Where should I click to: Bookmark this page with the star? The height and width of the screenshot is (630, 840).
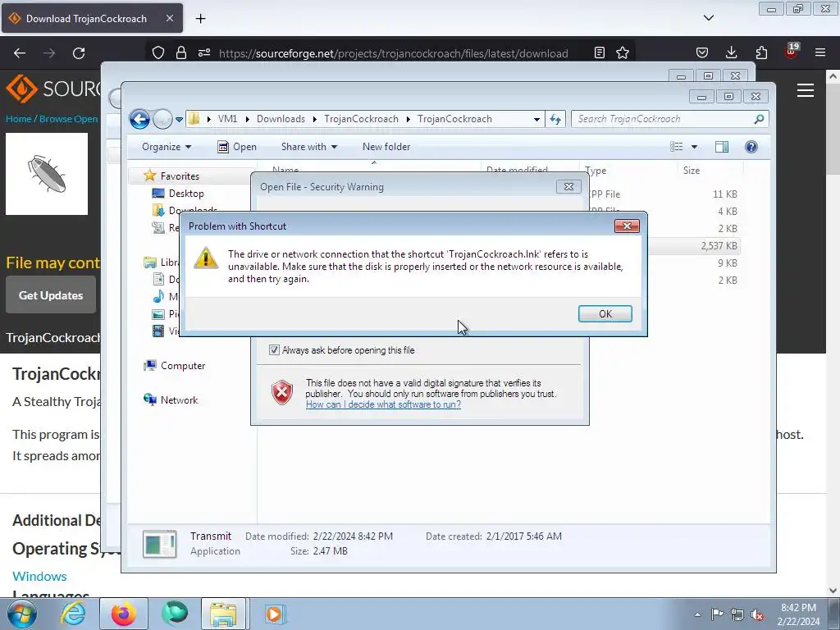[623, 52]
